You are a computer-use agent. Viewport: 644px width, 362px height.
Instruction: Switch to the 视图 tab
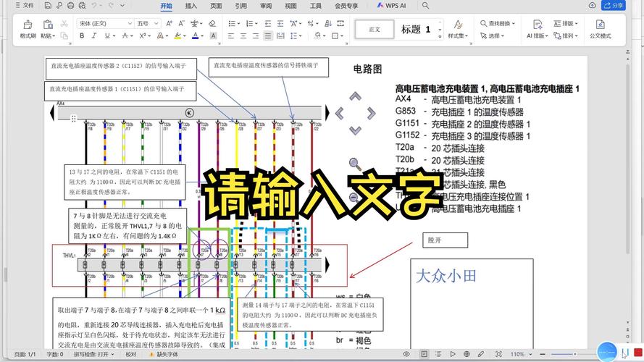pyautogui.click(x=290, y=6)
